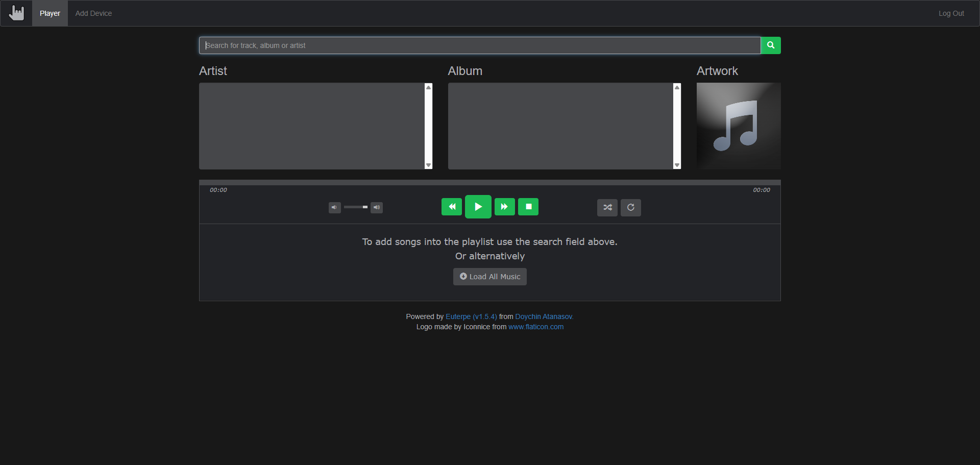Play the current track

tap(478, 207)
